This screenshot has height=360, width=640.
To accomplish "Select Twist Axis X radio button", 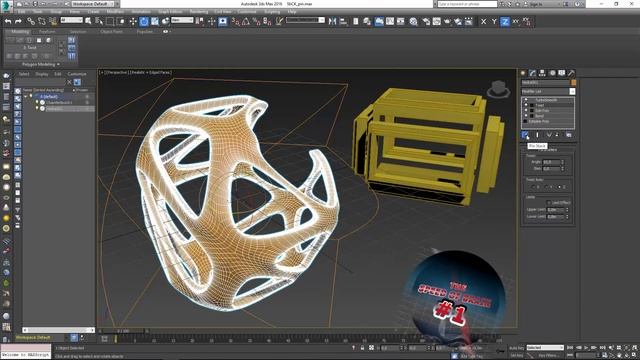I will click(534, 187).
